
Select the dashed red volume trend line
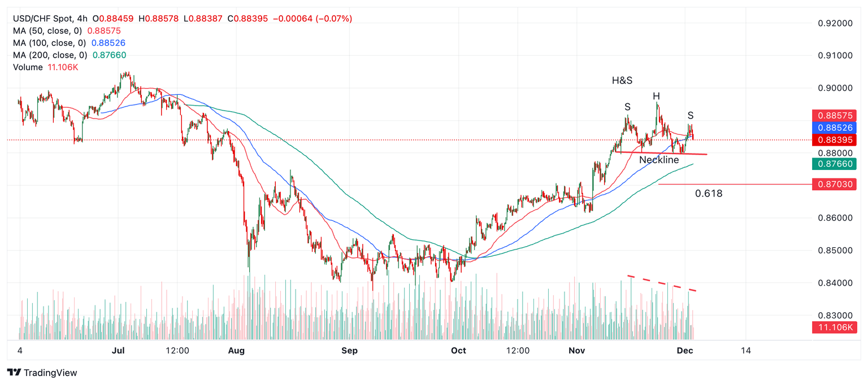pos(662,283)
